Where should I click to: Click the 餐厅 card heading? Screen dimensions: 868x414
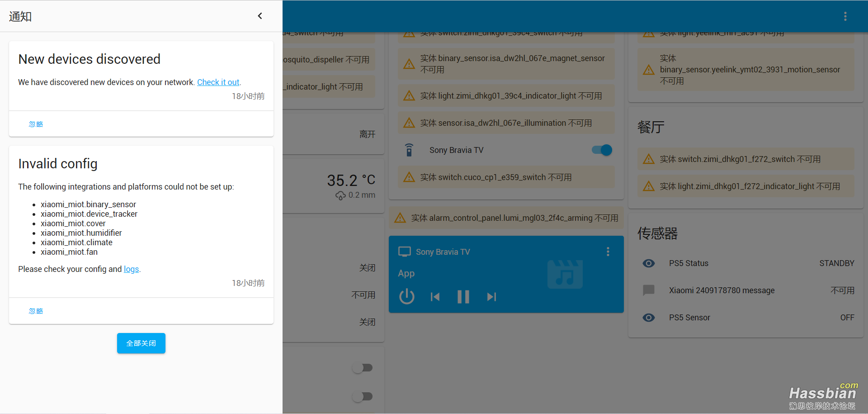pos(651,127)
